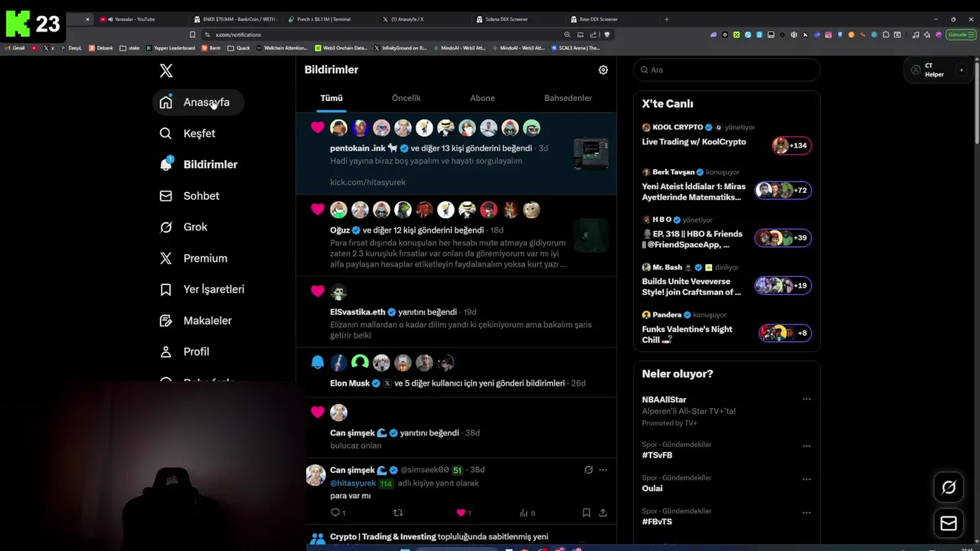Screen dimensions: 980x551
Task: Click +134 listeners badge on KoolCrypto space
Action: pyautogui.click(x=792, y=145)
